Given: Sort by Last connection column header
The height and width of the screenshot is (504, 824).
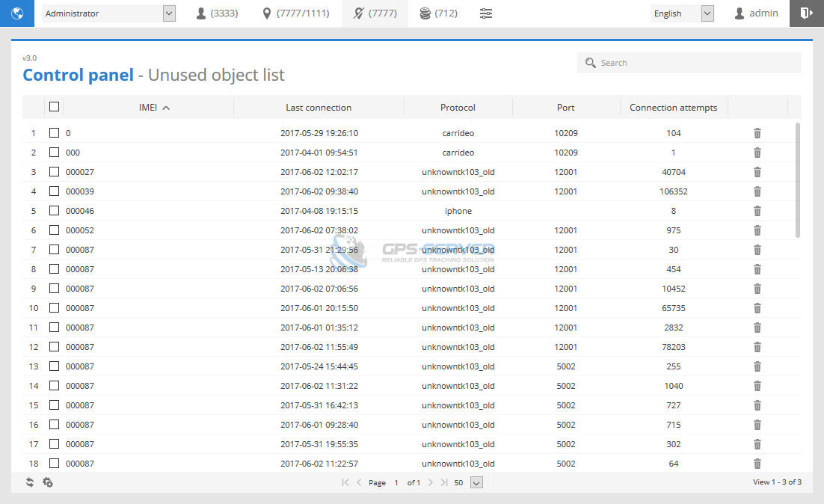Looking at the screenshot, I should 319,108.
